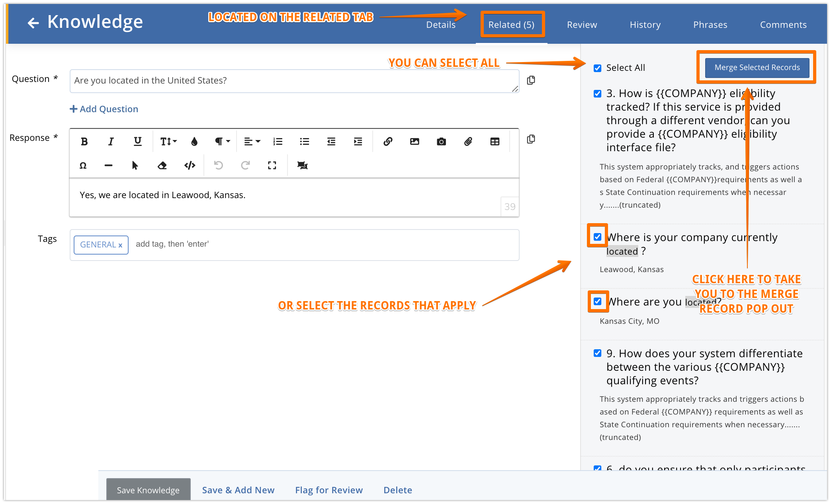Open the text color droplet tool

coord(194,142)
